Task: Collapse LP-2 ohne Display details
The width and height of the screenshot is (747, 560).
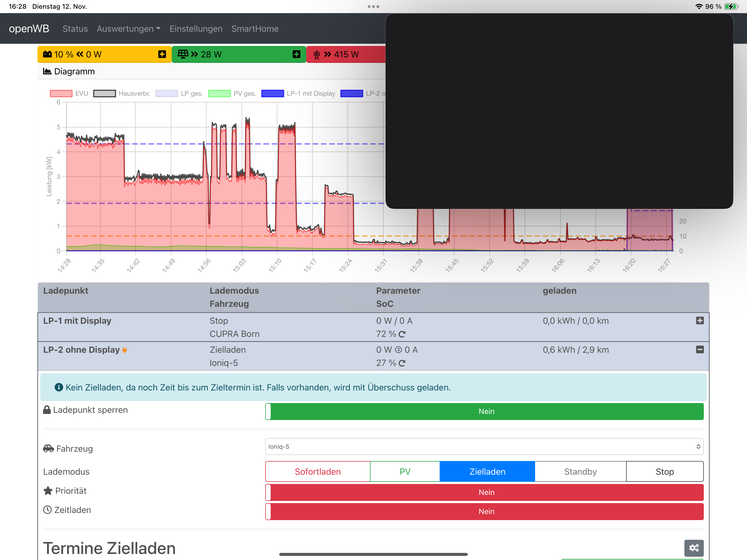Action: 700,349
